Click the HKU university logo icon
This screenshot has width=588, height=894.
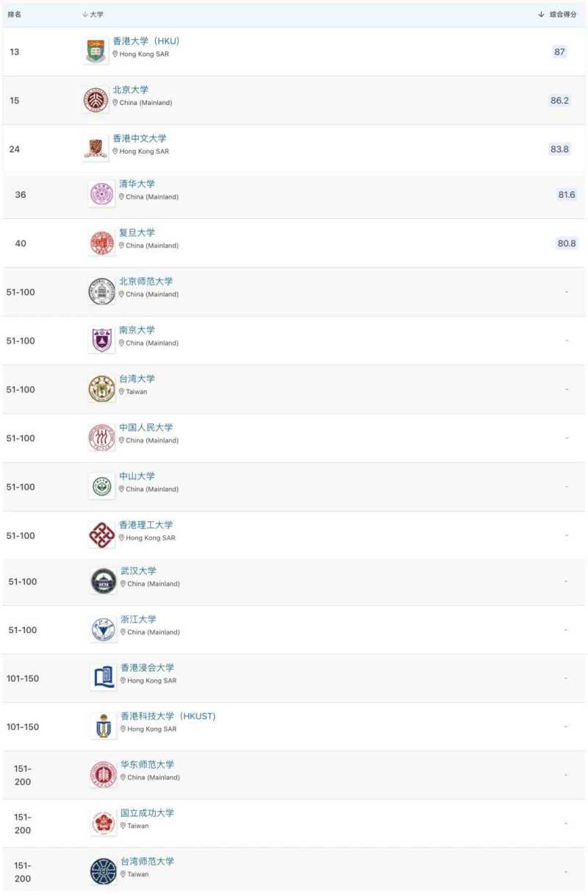point(96,51)
